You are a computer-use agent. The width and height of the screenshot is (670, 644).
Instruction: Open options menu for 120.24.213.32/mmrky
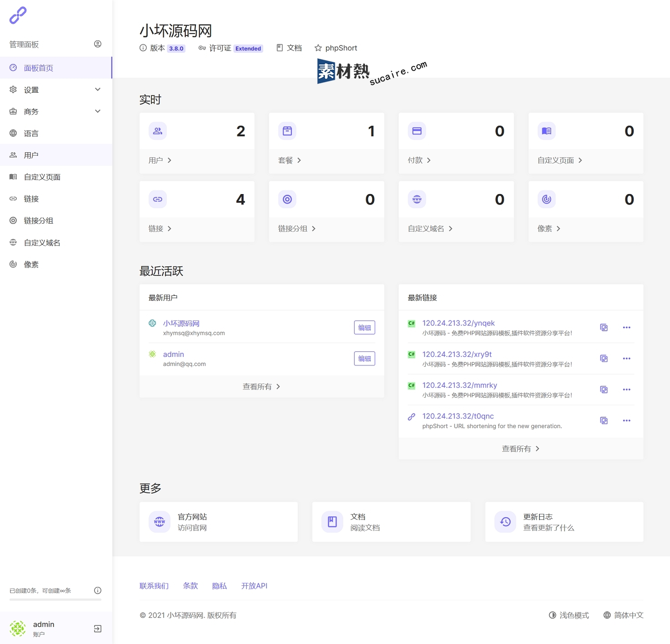(627, 389)
